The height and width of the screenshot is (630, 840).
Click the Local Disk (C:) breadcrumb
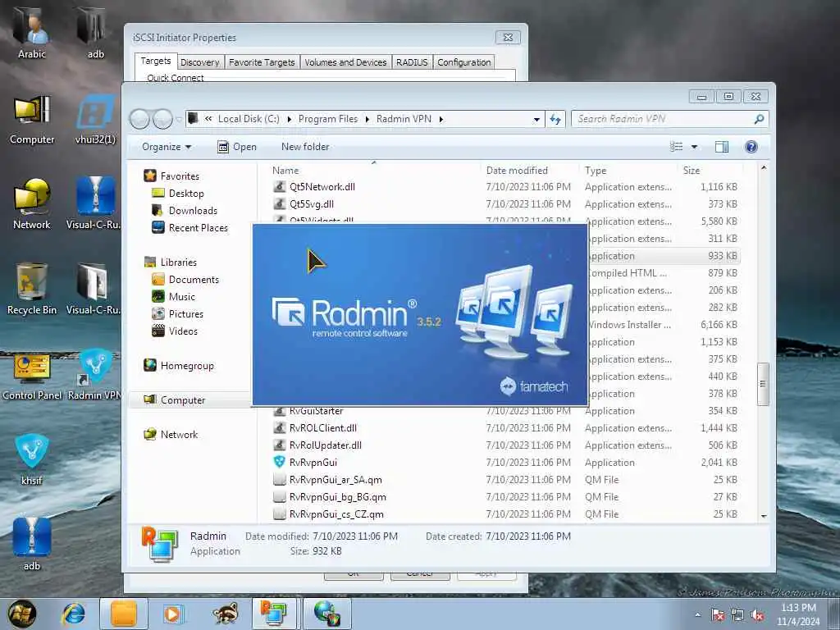[x=249, y=119]
